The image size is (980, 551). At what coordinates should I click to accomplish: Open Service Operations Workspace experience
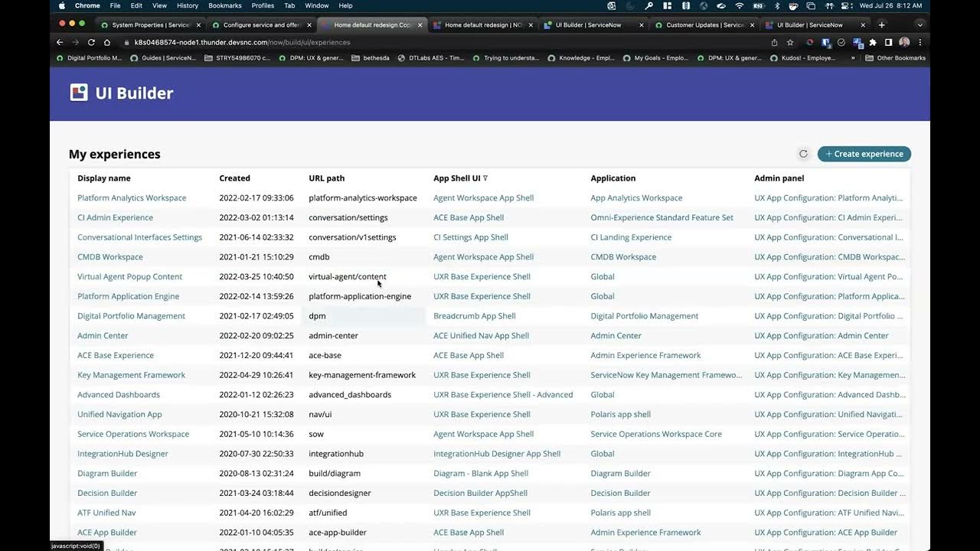(133, 434)
